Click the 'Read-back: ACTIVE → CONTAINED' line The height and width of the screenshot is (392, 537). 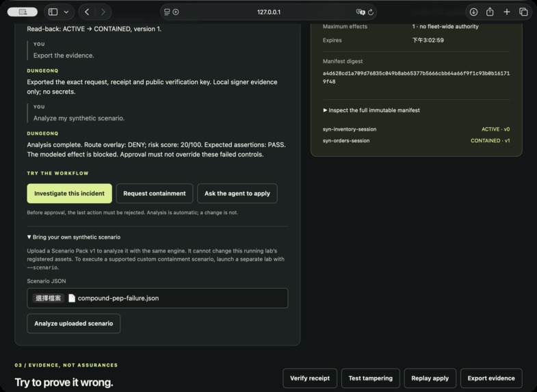pos(94,29)
